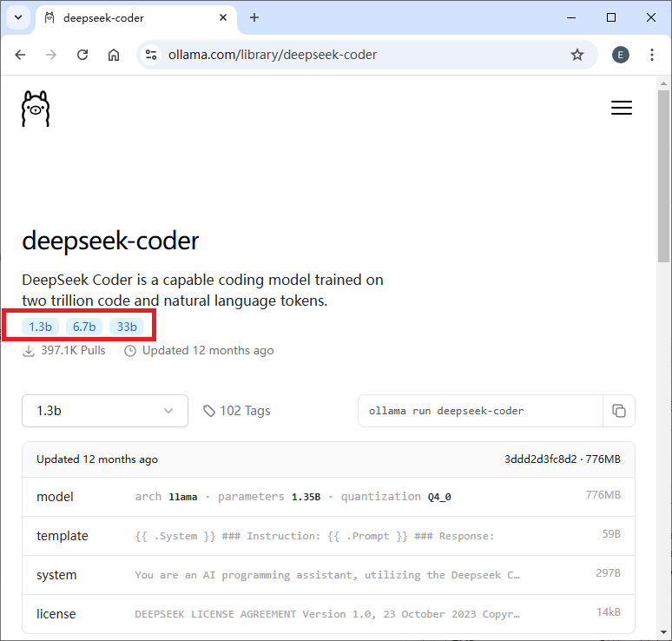Minimize the browser window
Viewport: 672px width, 641px height.
[571, 17]
